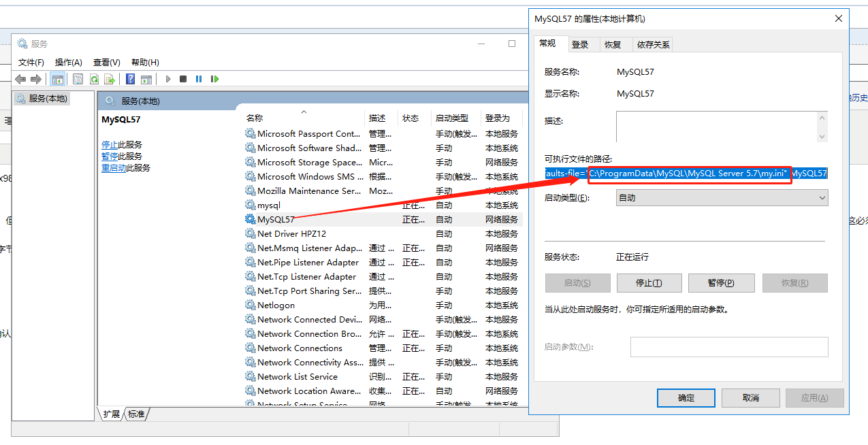Click the show/hide action pane icon
868x445 pixels.
click(x=146, y=79)
